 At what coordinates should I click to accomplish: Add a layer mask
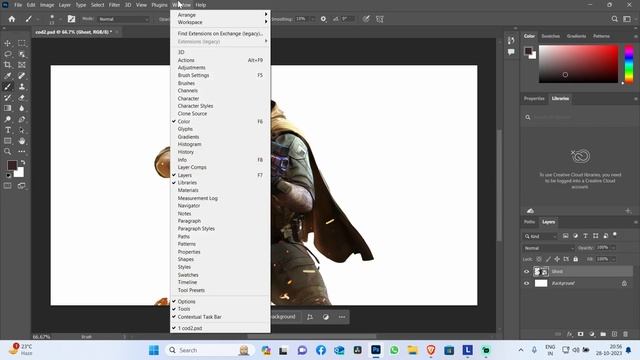(x=580, y=334)
